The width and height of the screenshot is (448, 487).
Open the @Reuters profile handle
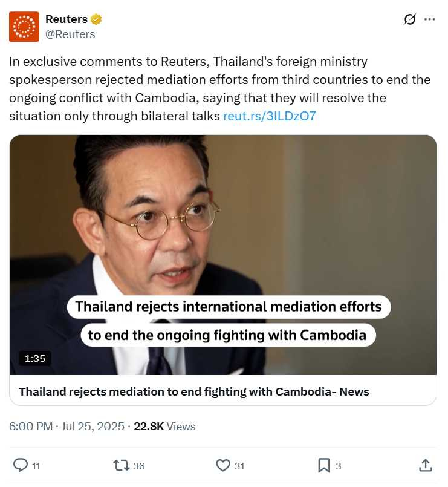pos(71,34)
